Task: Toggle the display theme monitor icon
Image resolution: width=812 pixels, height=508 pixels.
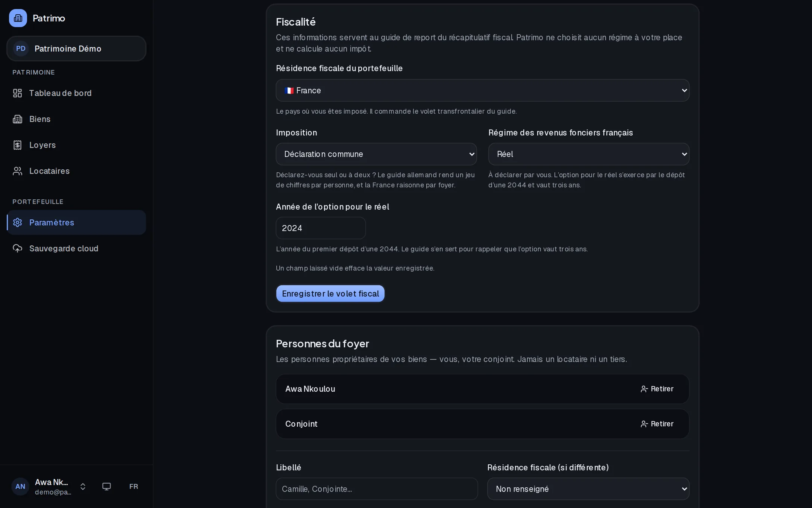Action: click(x=107, y=487)
